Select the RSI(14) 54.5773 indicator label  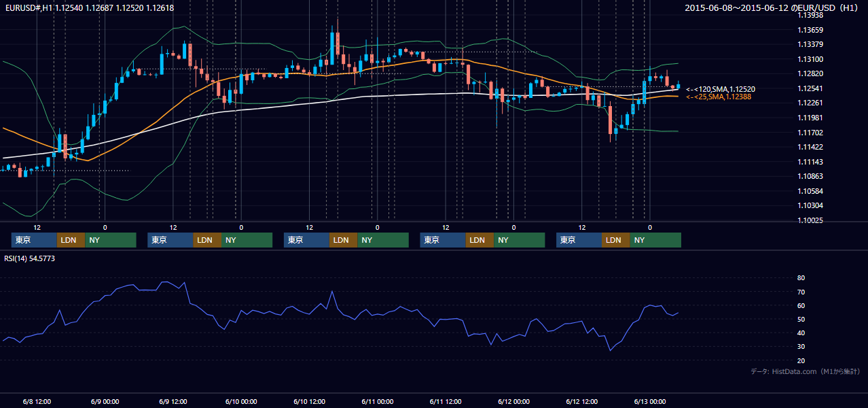[x=29, y=258]
